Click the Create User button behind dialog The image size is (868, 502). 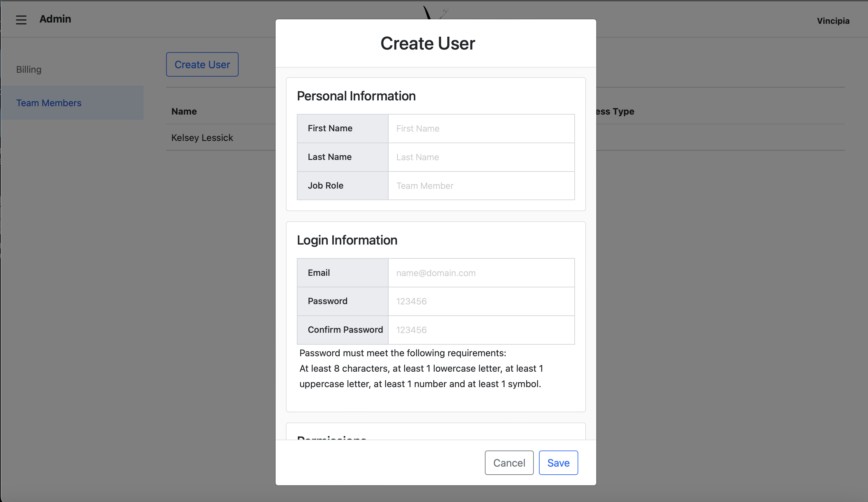202,64
